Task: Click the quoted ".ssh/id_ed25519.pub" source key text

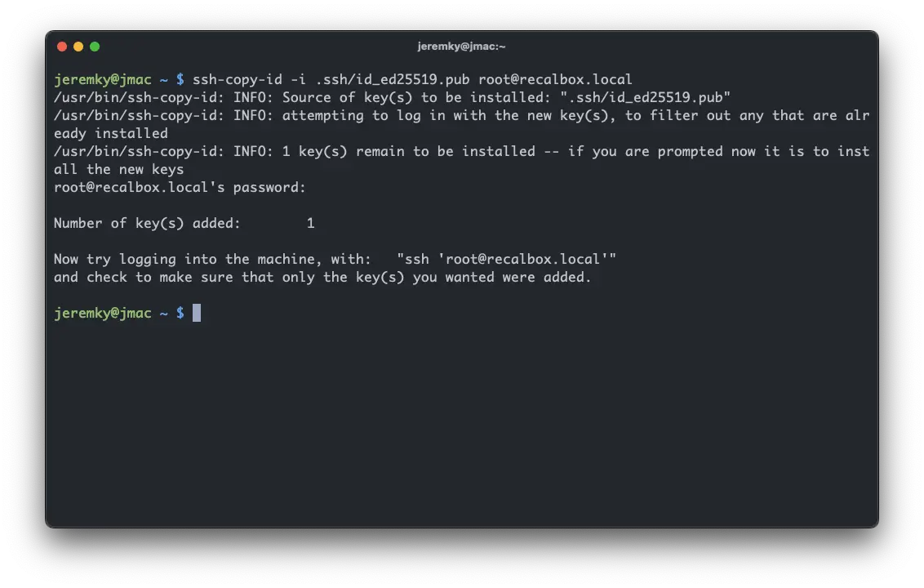Action: 646,97
